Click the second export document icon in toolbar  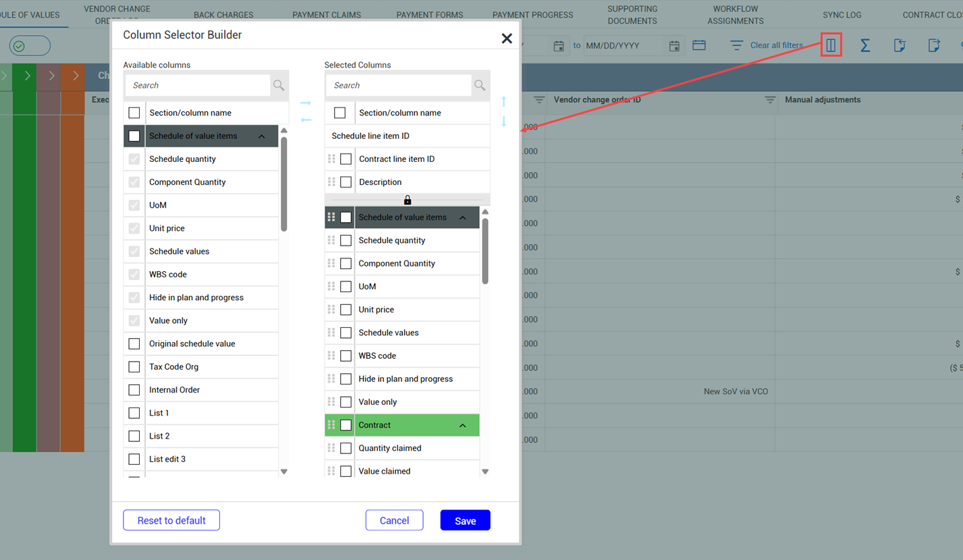[x=934, y=45]
